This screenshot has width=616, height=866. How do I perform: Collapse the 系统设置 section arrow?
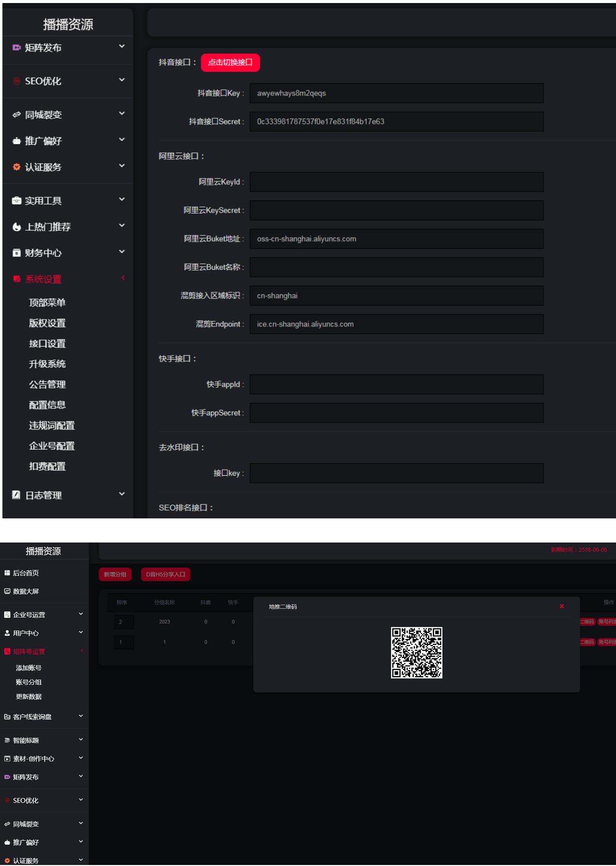tap(122, 278)
